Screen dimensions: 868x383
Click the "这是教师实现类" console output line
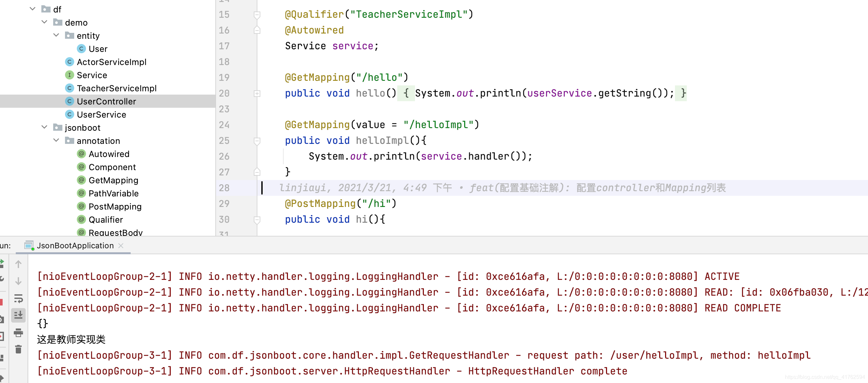71,340
